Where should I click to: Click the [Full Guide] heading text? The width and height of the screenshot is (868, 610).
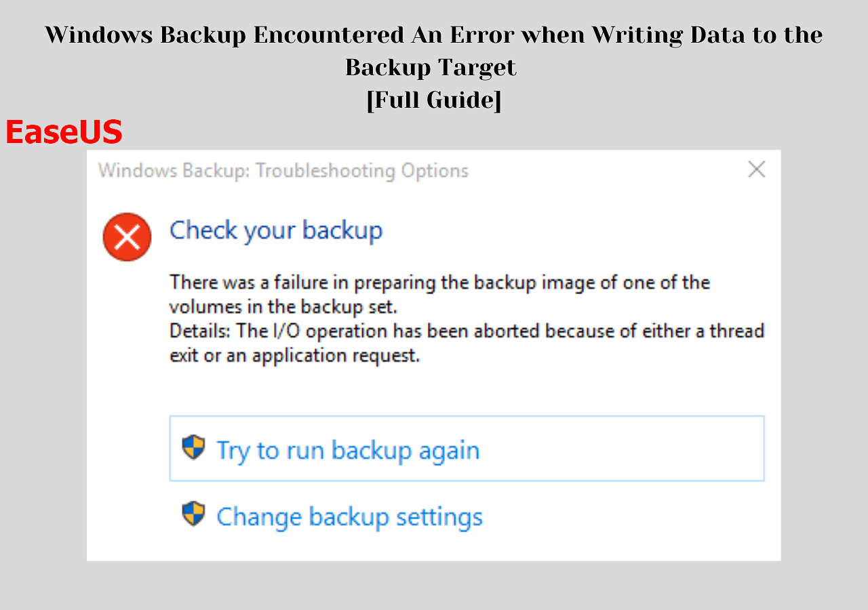pos(434,100)
